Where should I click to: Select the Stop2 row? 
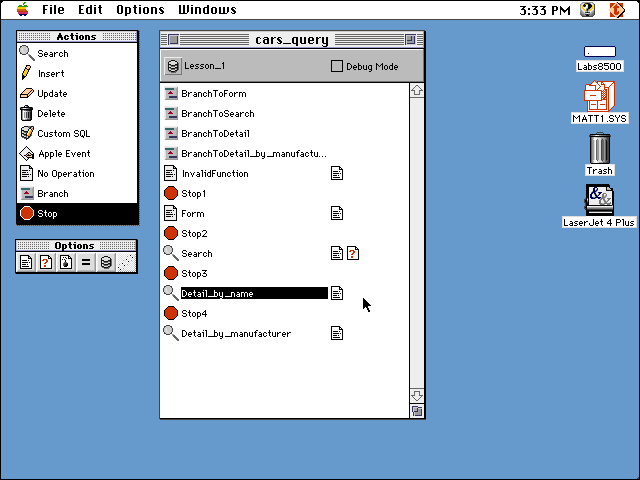coord(194,233)
